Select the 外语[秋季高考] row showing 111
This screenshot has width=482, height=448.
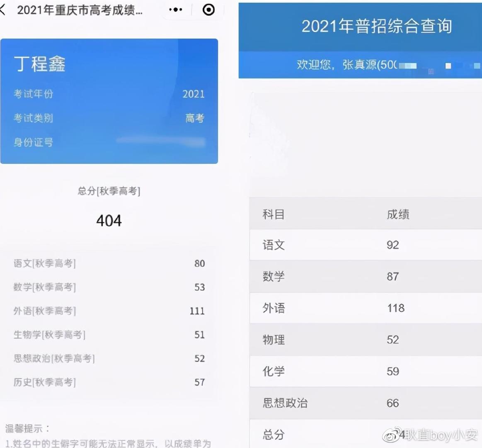109,311
